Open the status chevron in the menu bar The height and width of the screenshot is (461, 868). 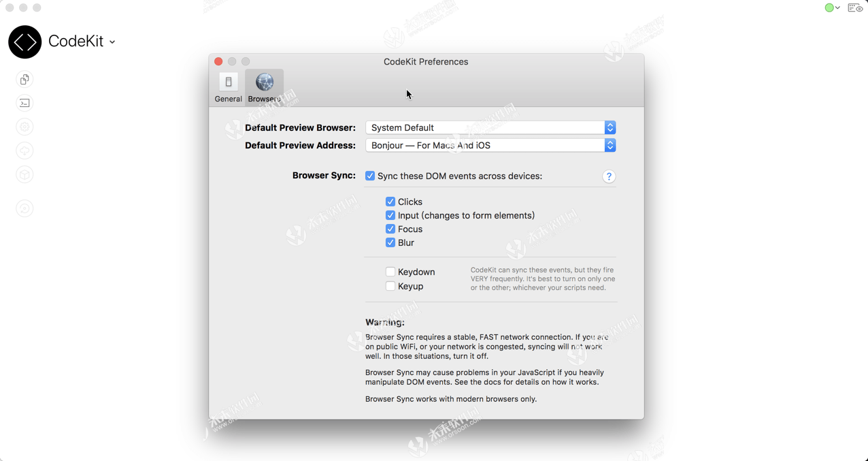pyautogui.click(x=837, y=7)
